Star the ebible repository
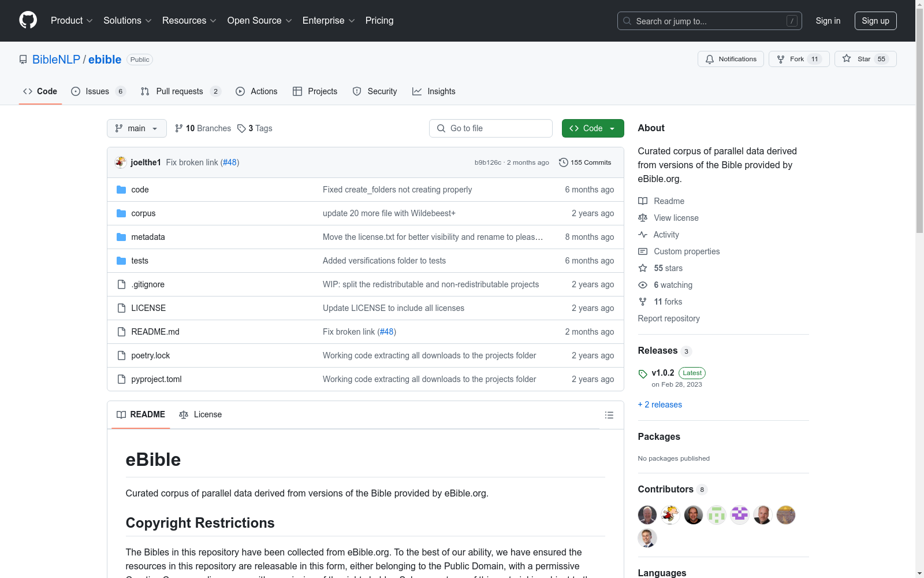Viewport: 924px width, 578px height. coord(865,59)
